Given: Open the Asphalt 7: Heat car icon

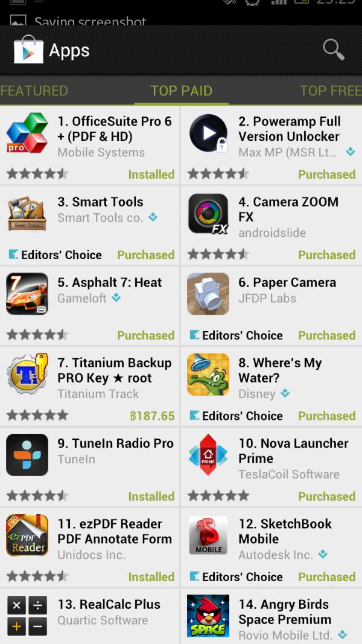Looking at the screenshot, I should point(27,294).
